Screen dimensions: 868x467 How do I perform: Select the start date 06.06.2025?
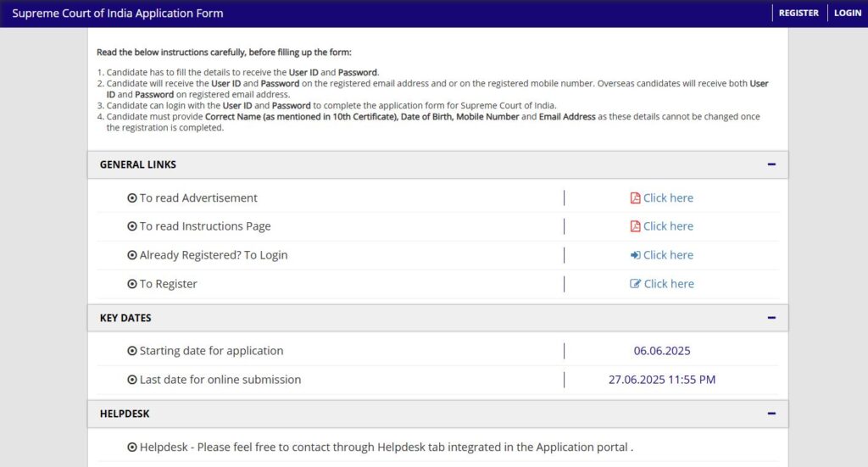662,351
